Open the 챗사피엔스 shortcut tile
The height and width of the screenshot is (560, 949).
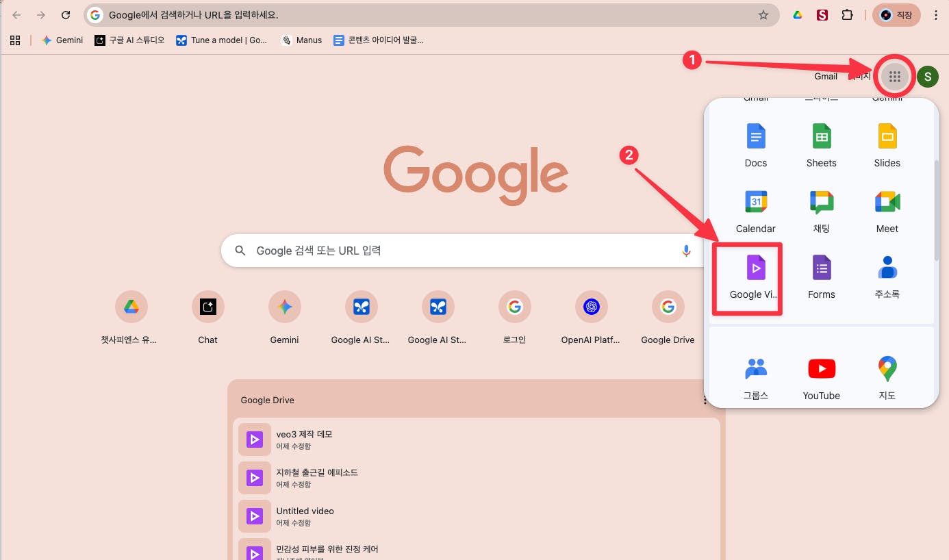pyautogui.click(x=131, y=318)
